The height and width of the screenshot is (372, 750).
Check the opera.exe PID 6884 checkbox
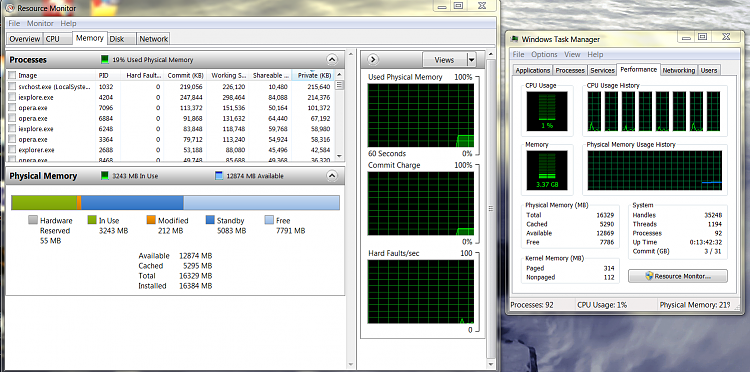tap(12, 118)
